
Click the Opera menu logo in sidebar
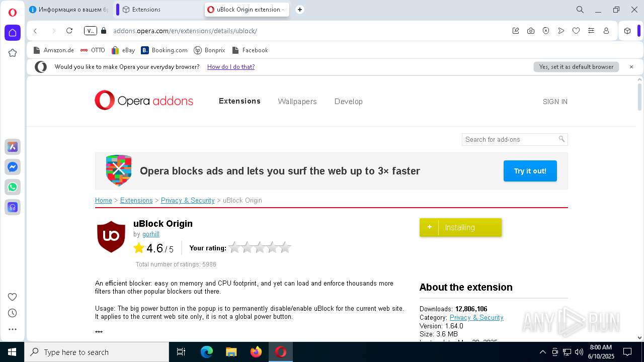13,13
